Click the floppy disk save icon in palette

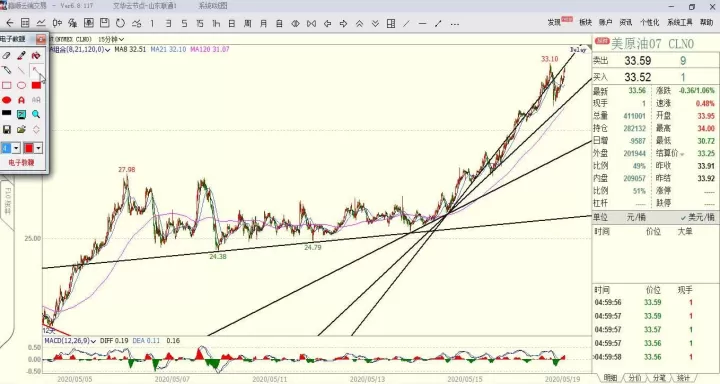[x=6, y=130]
